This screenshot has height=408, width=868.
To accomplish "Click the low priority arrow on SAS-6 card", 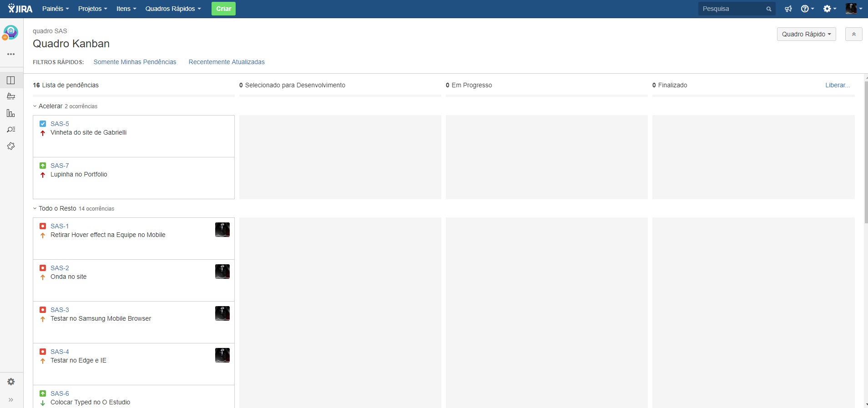I will pos(43,403).
